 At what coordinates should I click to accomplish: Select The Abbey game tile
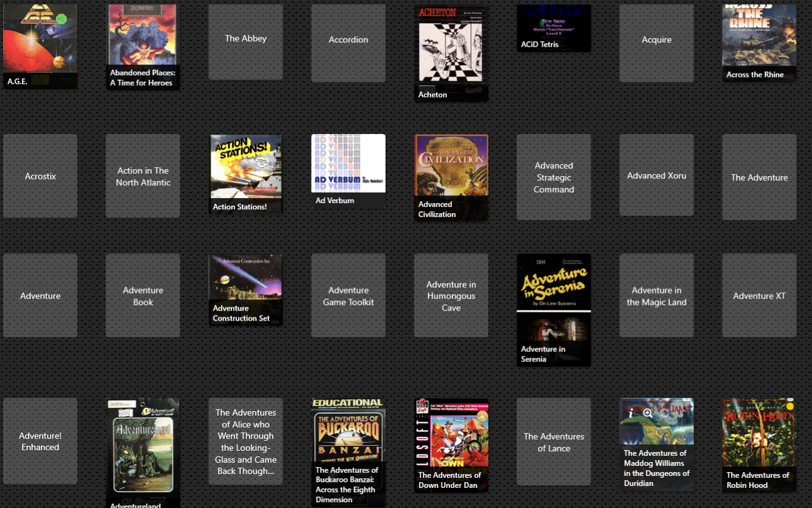[246, 42]
